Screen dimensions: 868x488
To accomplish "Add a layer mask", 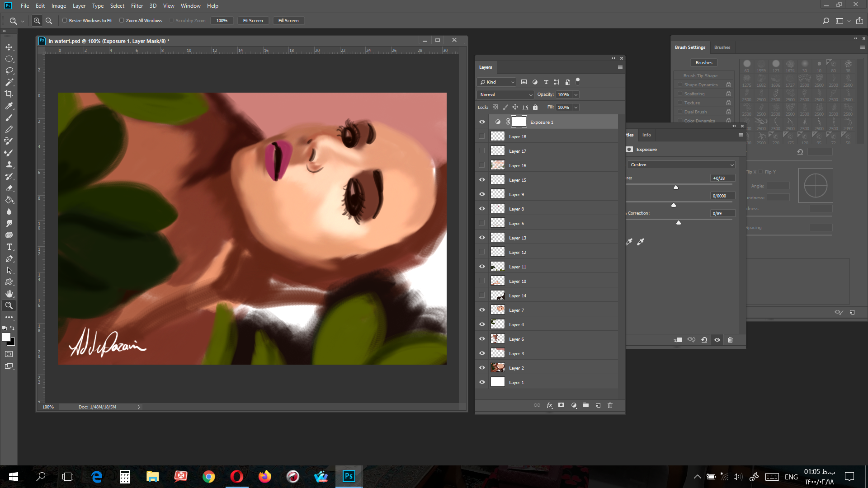I will [x=561, y=405].
